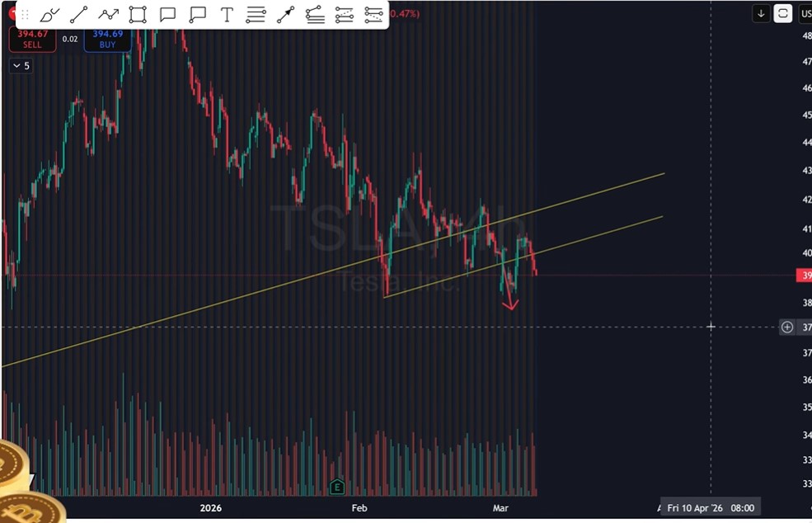Select the Horizontal Line tool
812x523 pixels.
click(256, 15)
